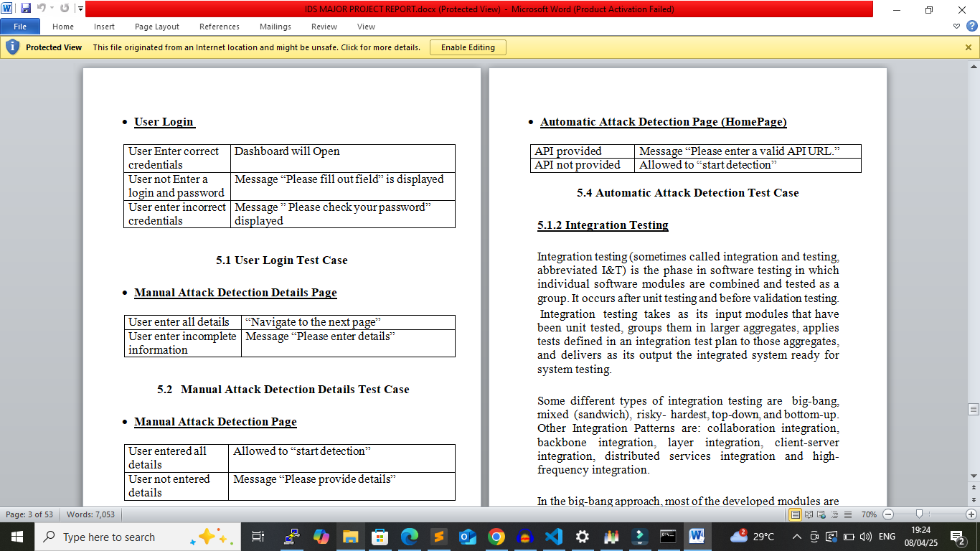Open Microsoft Store from the taskbar

(380, 537)
